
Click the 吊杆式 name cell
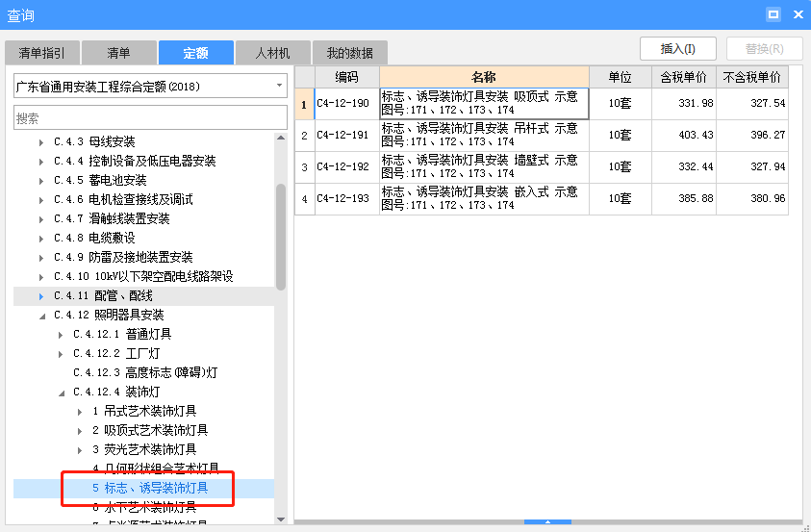pos(484,136)
